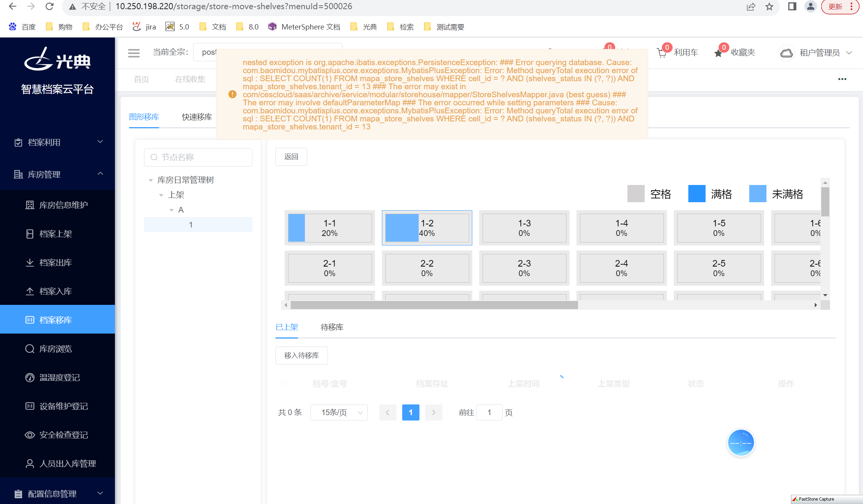Select tree node 1 under A

coord(198,224)
